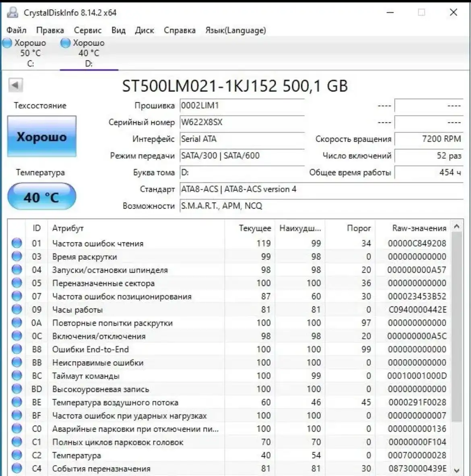The width and height of the screenshot is (471, 476).
Task: Click the blue dot next to C2 Температура
Action: (x=16, y=455)
